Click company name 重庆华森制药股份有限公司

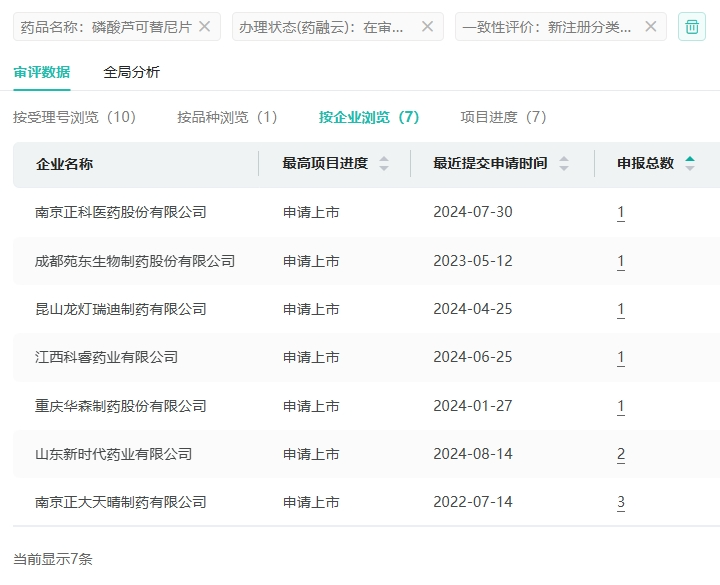[121, 406]
